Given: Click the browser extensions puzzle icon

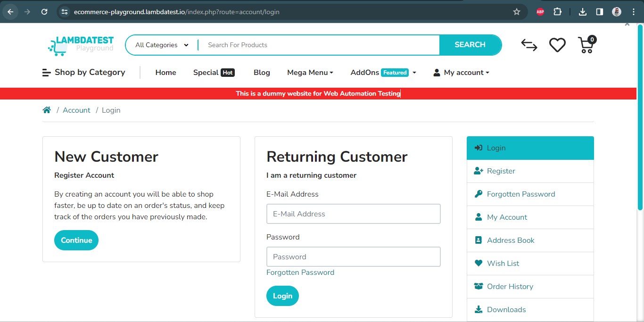Looking at the screenshot, I should (557, 12).
